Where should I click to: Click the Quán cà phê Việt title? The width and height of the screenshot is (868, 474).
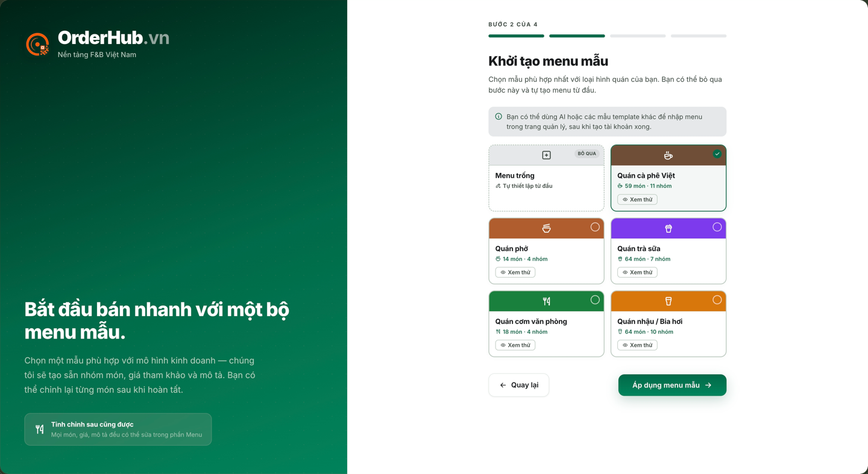point(646,175)
